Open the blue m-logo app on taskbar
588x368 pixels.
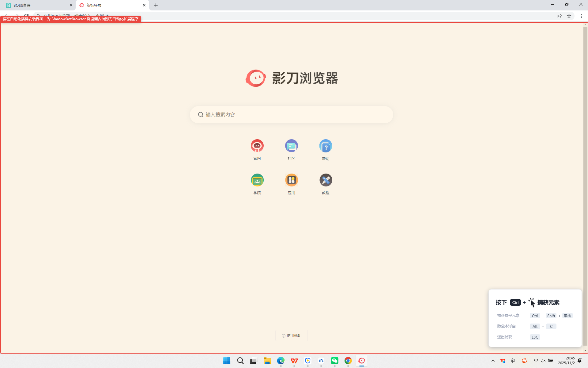pos(321,361)
